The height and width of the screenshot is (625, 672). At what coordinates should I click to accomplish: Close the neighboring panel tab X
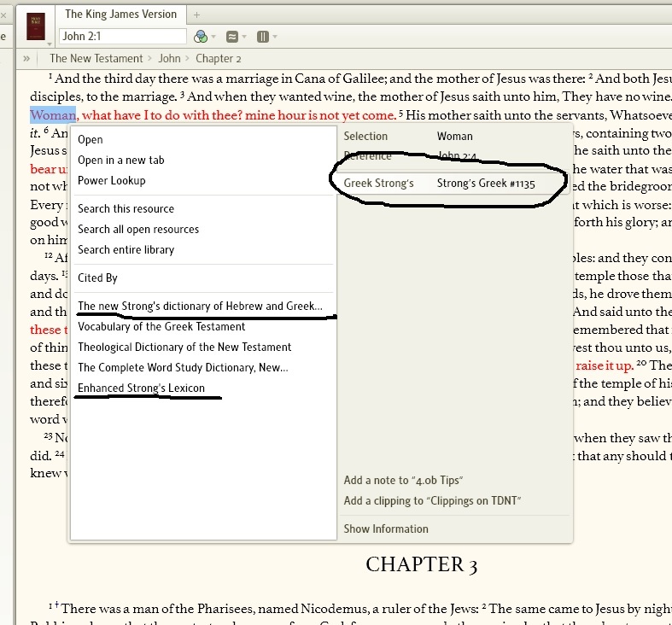3,15
